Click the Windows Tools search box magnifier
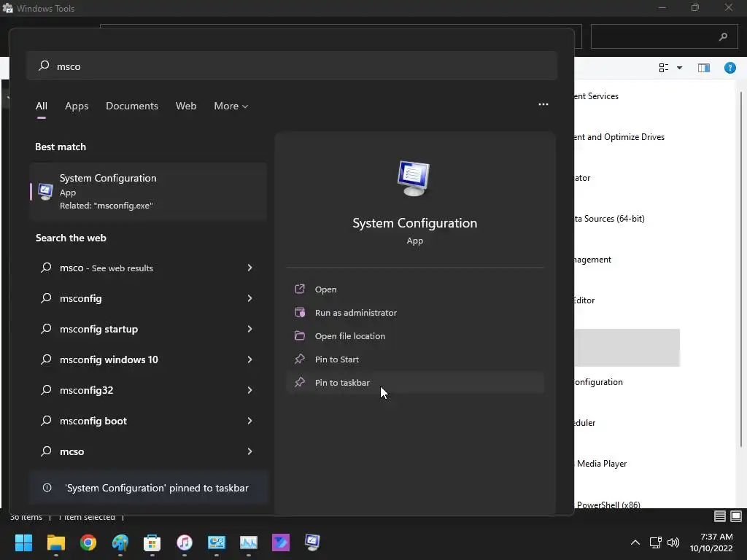 723,36
